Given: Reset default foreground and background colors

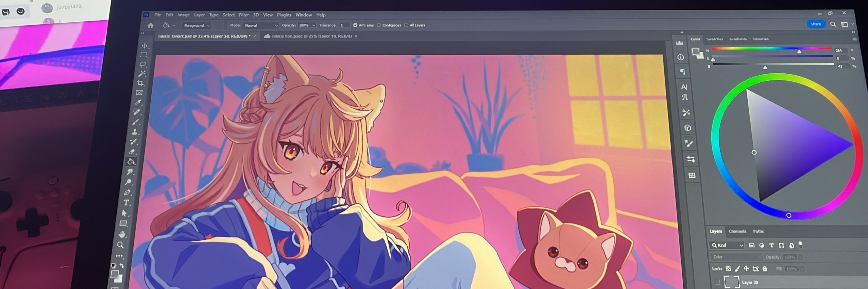Looking at the screenshot, I should point(114,266).
